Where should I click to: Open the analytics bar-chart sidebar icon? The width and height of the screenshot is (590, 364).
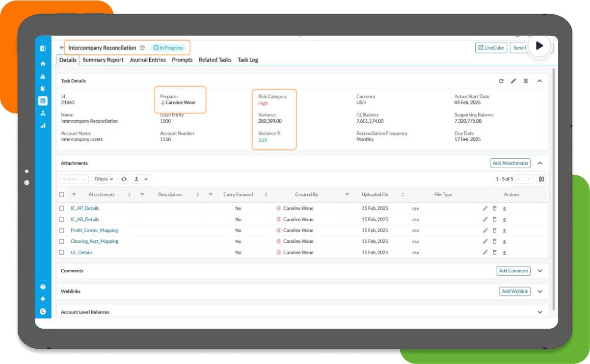pyautogui.click(x=43, y=126)
